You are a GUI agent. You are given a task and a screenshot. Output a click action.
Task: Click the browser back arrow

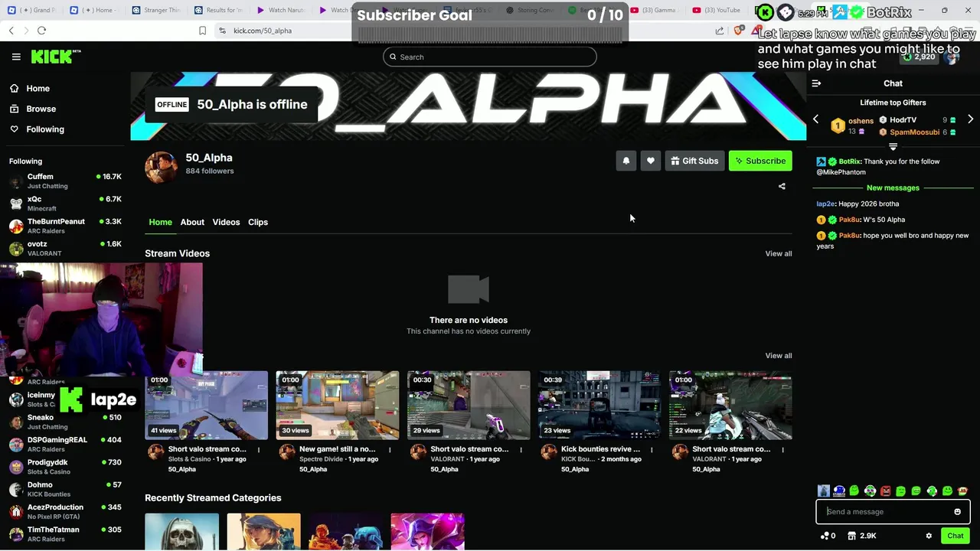[11, 31]
